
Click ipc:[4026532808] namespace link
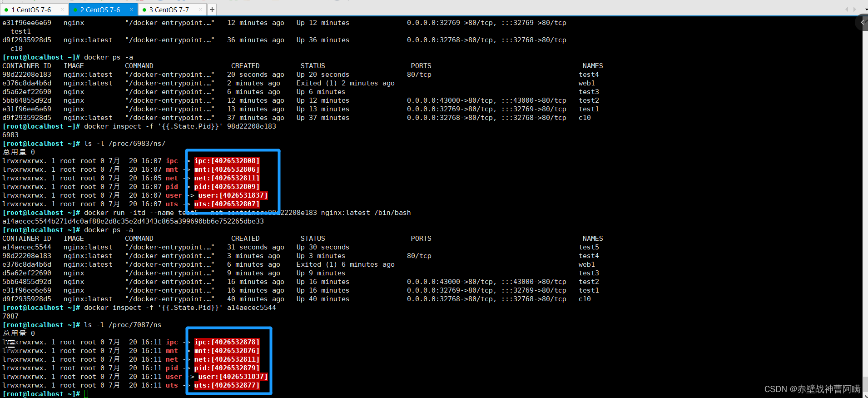(x=227, y=161)
